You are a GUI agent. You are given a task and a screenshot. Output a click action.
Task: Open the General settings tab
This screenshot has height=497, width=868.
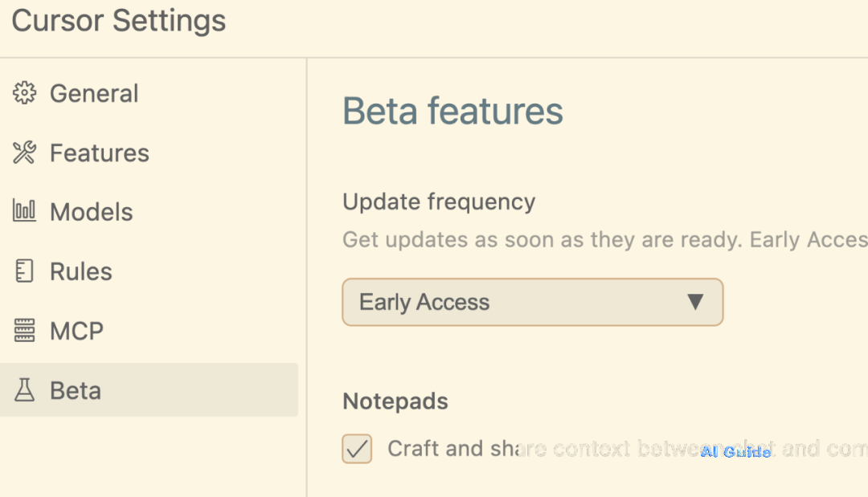[x=94, y=93]
